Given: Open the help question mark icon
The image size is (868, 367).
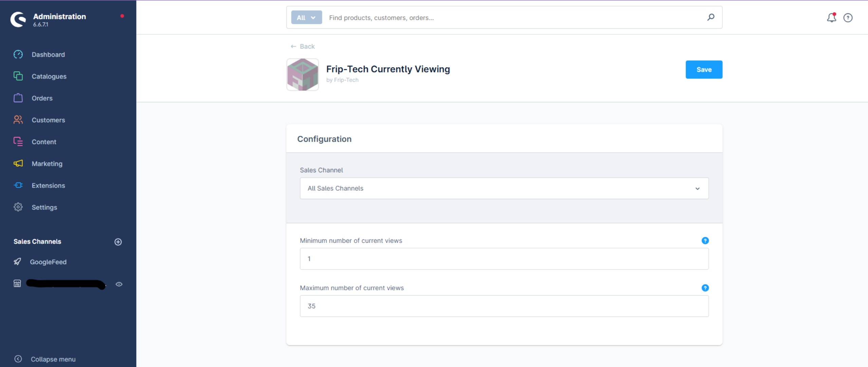Looking at the screenshot, I should (x=848, y=18).
